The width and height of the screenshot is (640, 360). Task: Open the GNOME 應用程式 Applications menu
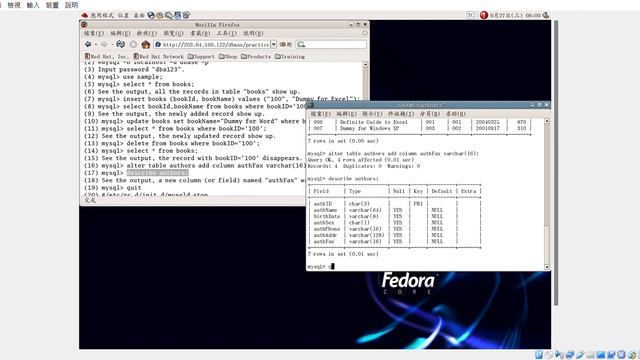(102, 15)
